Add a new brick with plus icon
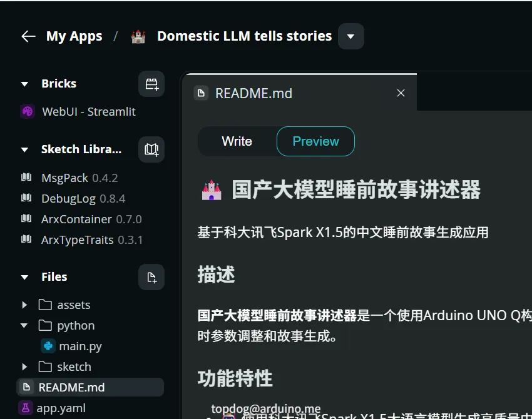Viewport: 532px width, 419px height. point(151,84)
